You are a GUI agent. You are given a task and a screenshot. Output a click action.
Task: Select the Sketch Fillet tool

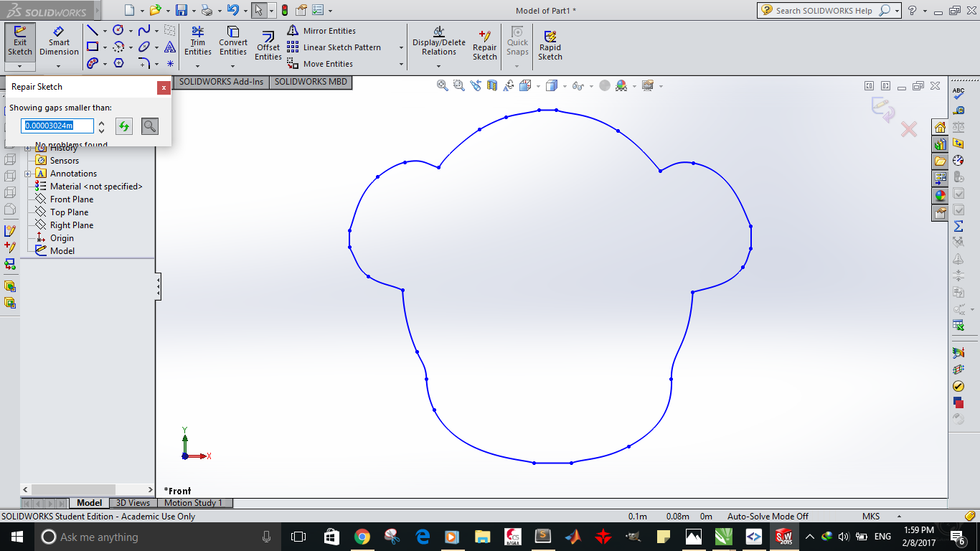(x=144, y=63)
